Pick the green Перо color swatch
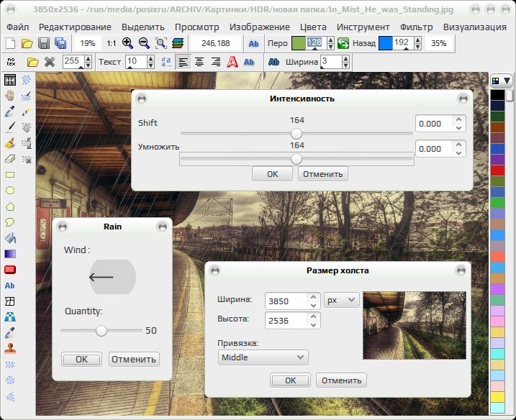Image resolution: width=516 pixels, height=420 pixels. pos(298,43)
